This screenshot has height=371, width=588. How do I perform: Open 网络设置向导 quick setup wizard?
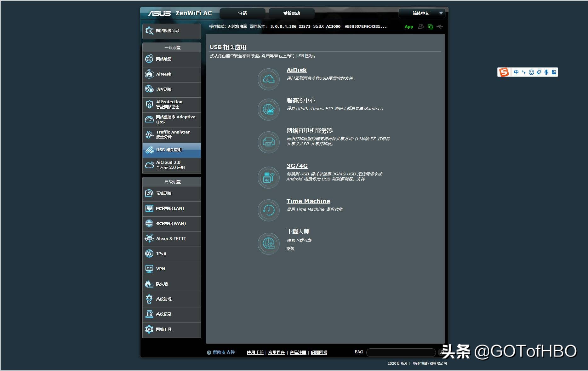pyautogui.click(x=172, y=31)
